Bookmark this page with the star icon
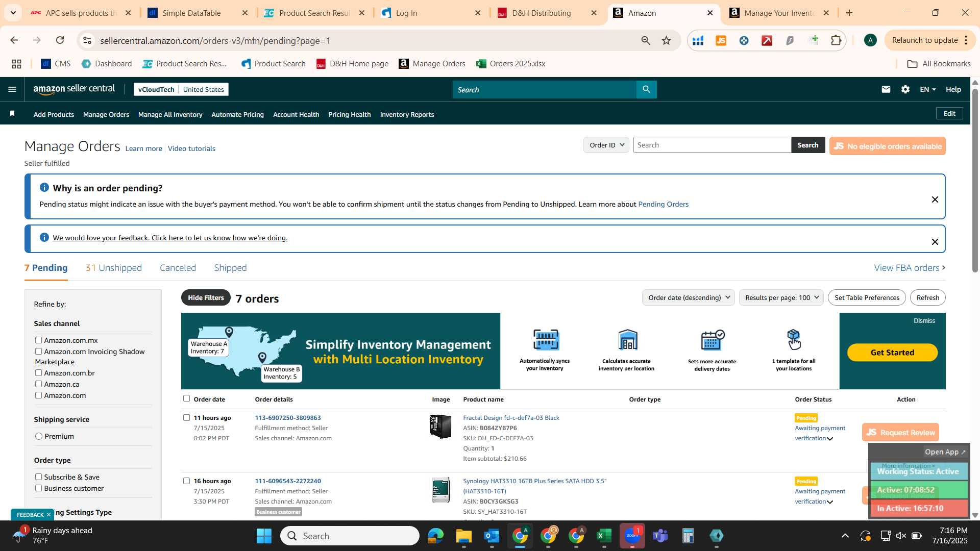 (x=666, y=40)
